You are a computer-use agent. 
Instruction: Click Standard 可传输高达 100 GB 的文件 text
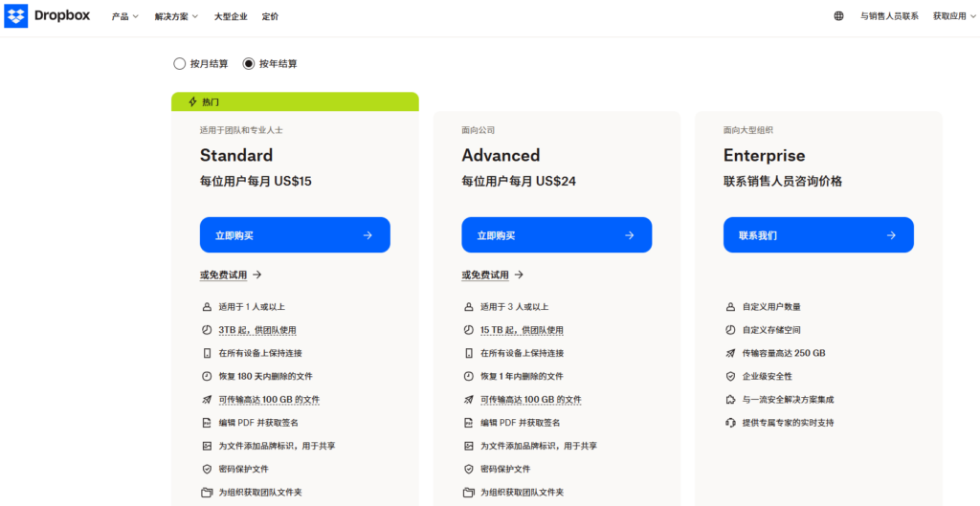(269, 399)
